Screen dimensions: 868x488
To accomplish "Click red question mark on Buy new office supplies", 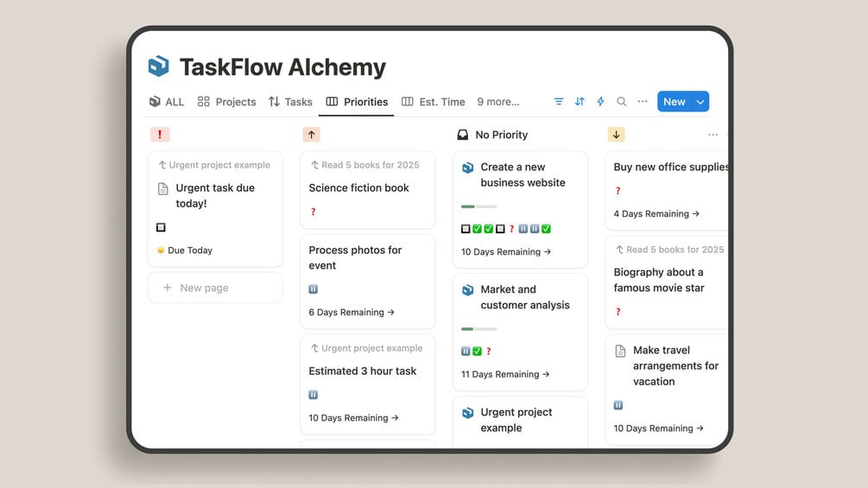I will [x=618, y=191].
